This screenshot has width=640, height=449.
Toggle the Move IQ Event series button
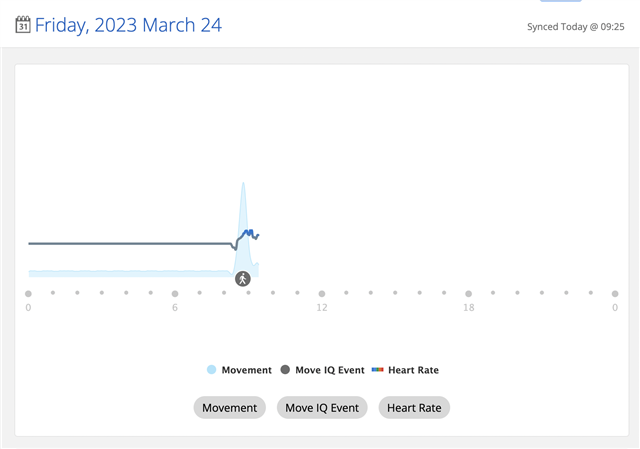click(x=322, y=408)
